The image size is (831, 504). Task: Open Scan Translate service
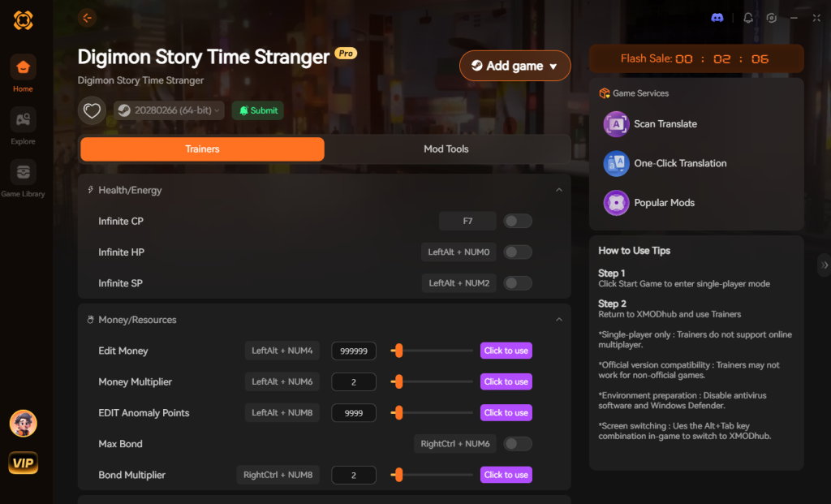[665, 124]
